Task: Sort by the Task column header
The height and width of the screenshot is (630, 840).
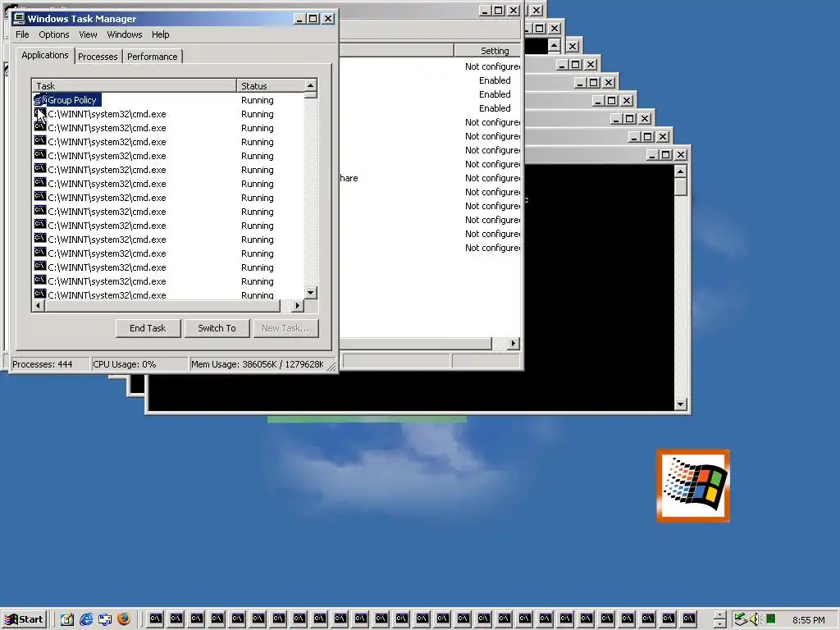Action: [x=135, y=85]
